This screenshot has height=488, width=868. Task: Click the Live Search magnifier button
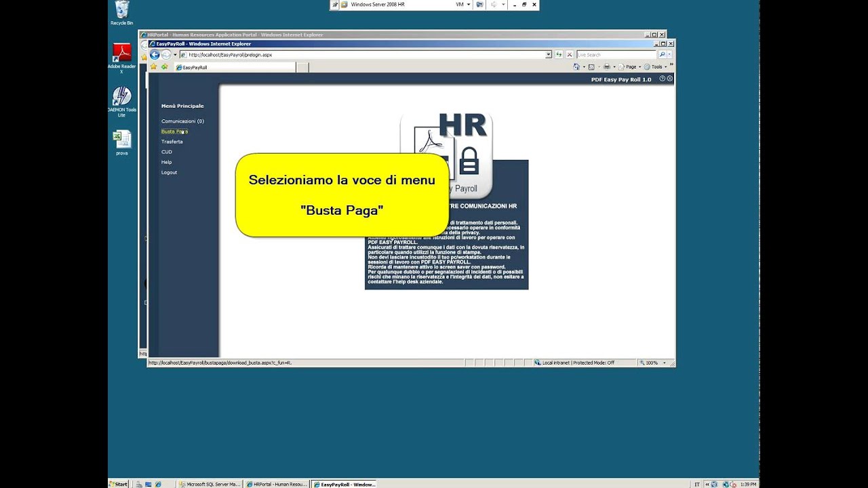[x=662, y=54]
